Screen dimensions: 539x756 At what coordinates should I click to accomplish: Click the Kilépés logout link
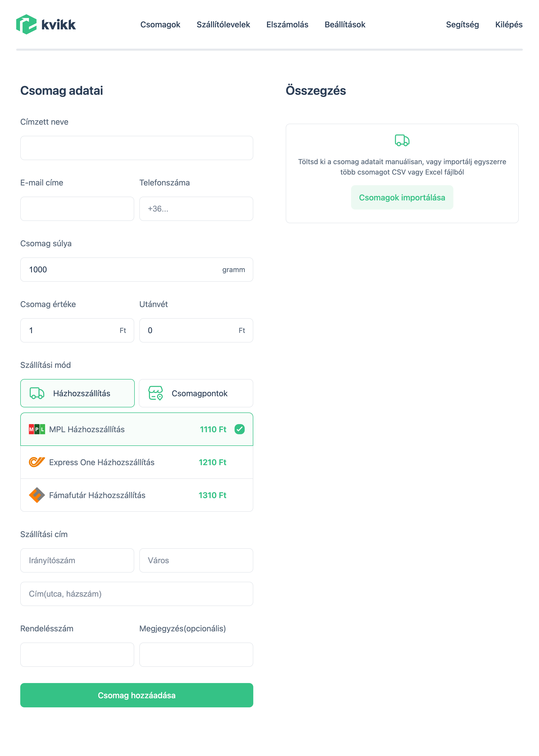point(508,25)
